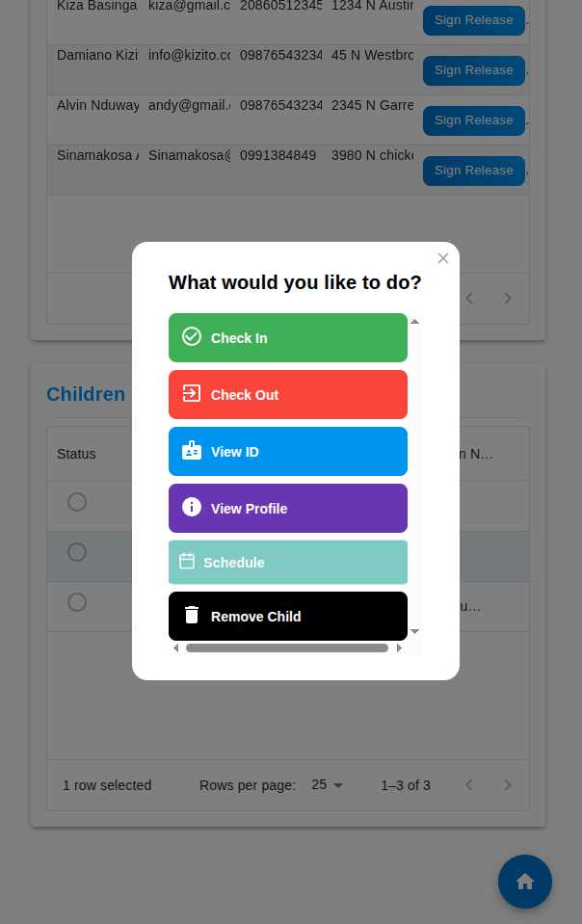Sign Release for Damiano Kizi
The image size is (582, 924).
point(473,70)
